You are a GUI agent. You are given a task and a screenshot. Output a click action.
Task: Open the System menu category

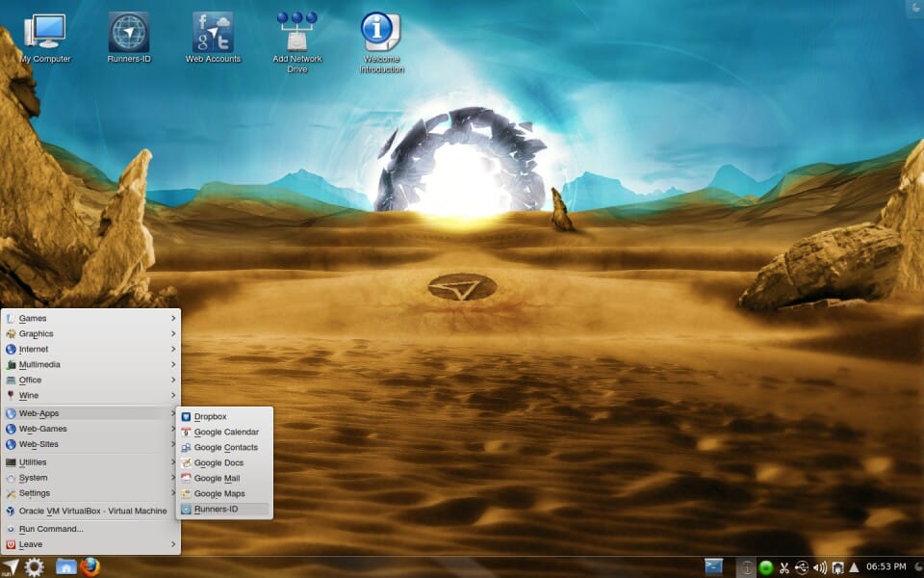tap(90, 477)
